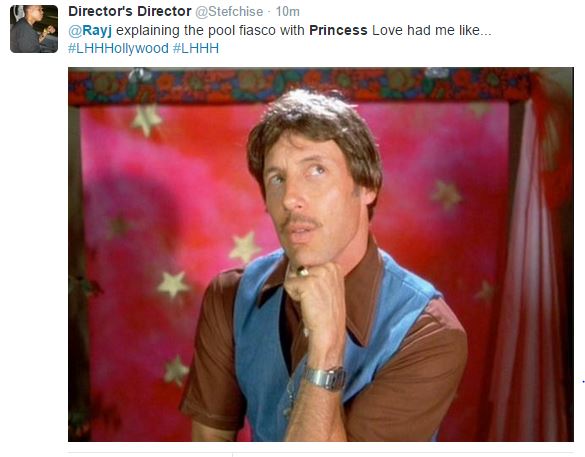The width and height of the screenshot is (585, 457).
Task: Open the @Stefchise handle link
Action: (229, 12)
